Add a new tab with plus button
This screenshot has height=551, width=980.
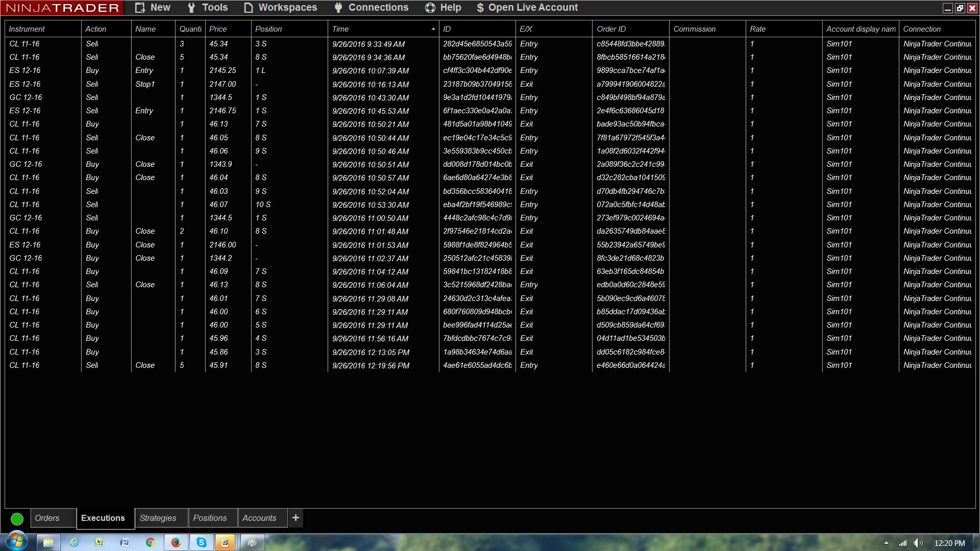coord(296,518)
